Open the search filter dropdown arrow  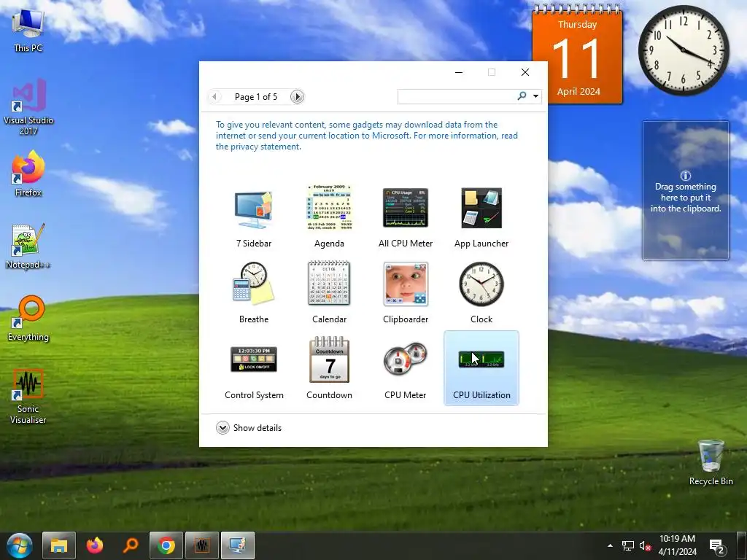click(x=535, y=96)
